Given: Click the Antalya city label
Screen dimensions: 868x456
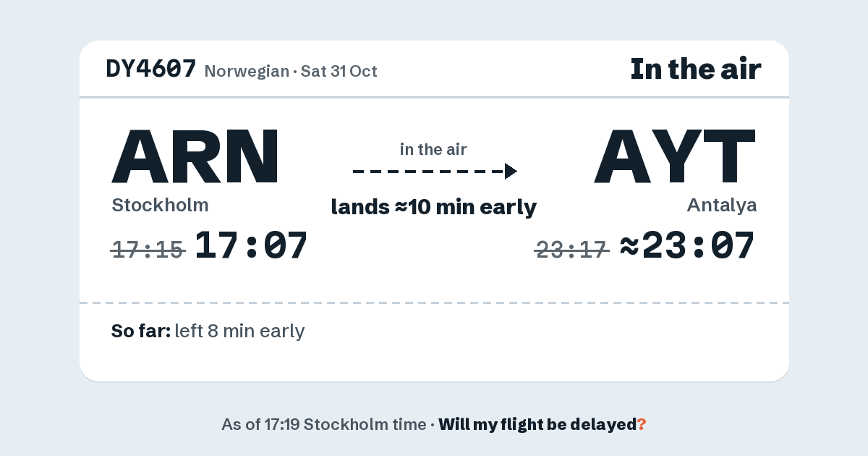Looking at the screenshot, I should 722,206.
